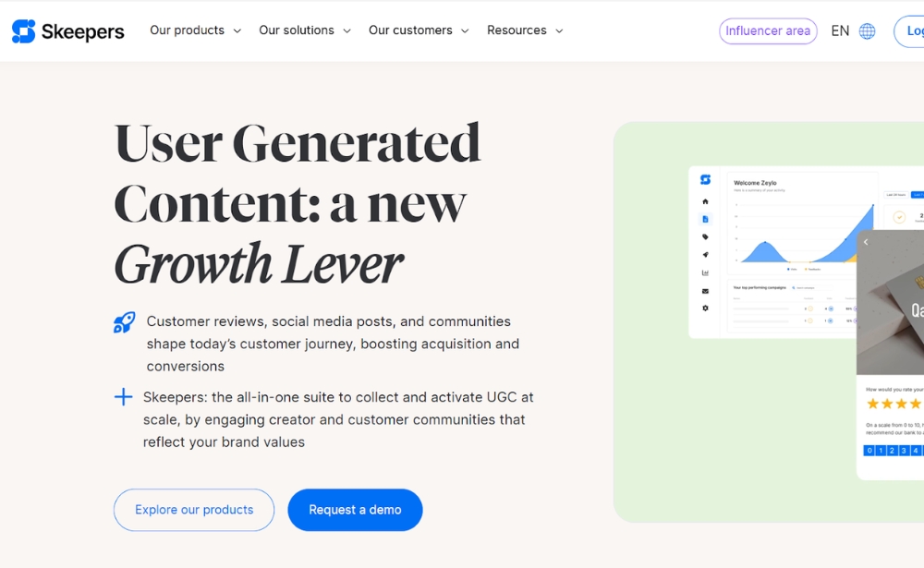
Task: Click the gear icon in dashboard sidebar
Action: click(705, 308)
